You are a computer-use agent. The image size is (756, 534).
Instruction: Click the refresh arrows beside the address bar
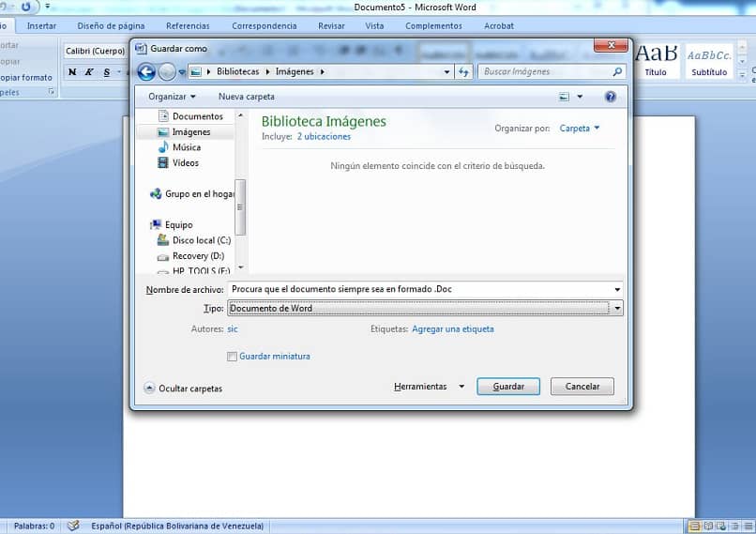pyautogui.click(x=463, y=72)
